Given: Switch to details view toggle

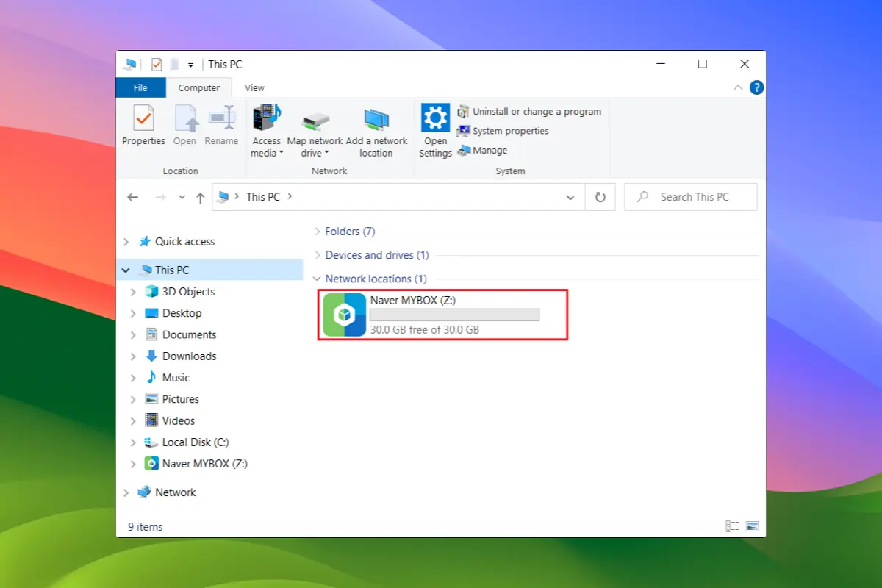Looking at the screenshot, I should pos(732,526).
